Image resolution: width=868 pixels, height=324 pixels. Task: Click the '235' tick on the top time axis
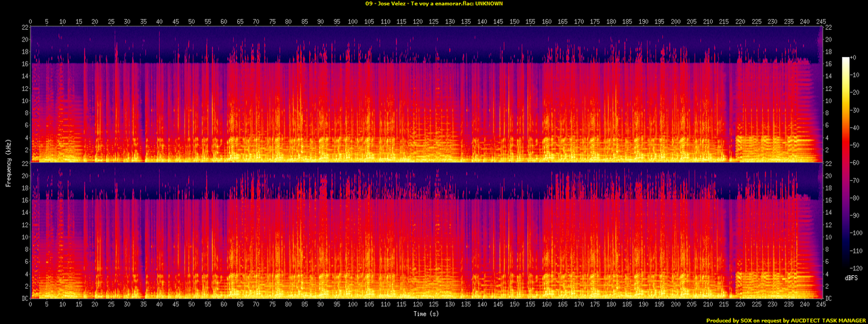(x=789, y=21)
